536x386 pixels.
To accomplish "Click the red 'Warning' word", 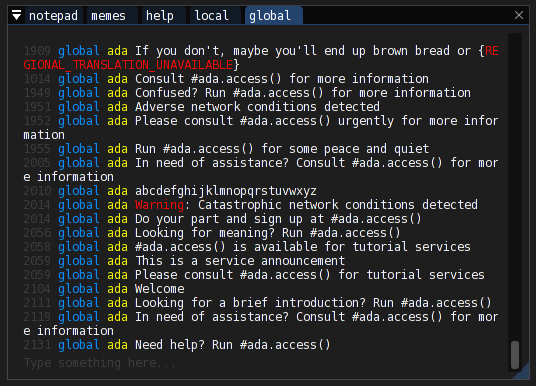I will click(x=159, y=205).
